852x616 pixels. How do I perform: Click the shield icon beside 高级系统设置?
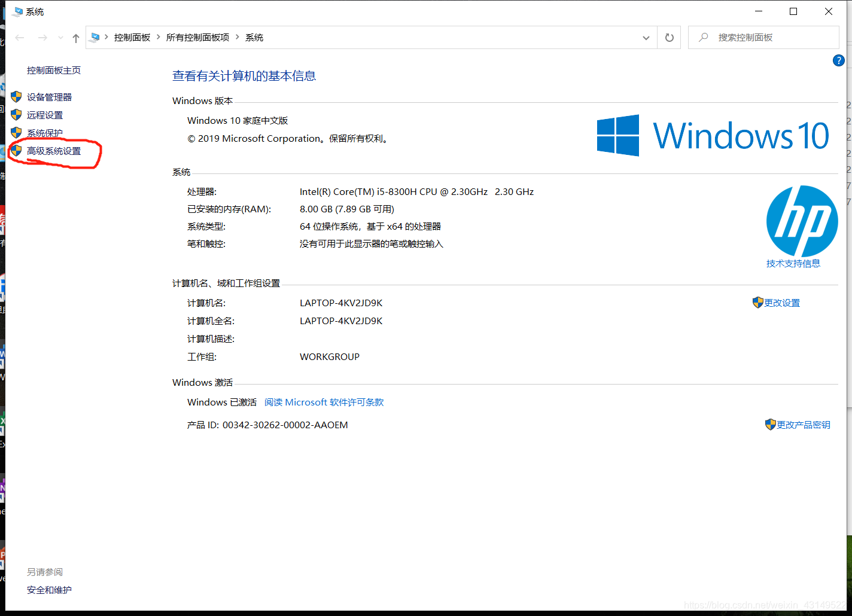16,150
